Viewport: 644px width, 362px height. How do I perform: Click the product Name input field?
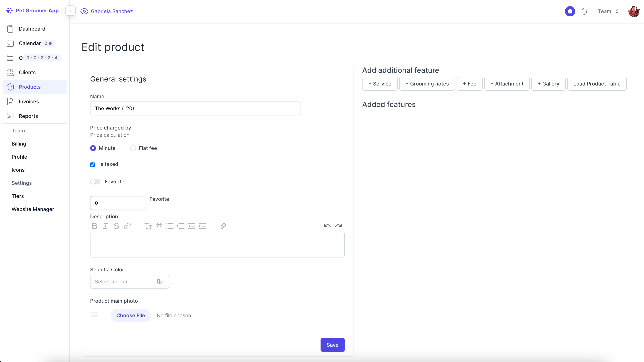[195, 108]
